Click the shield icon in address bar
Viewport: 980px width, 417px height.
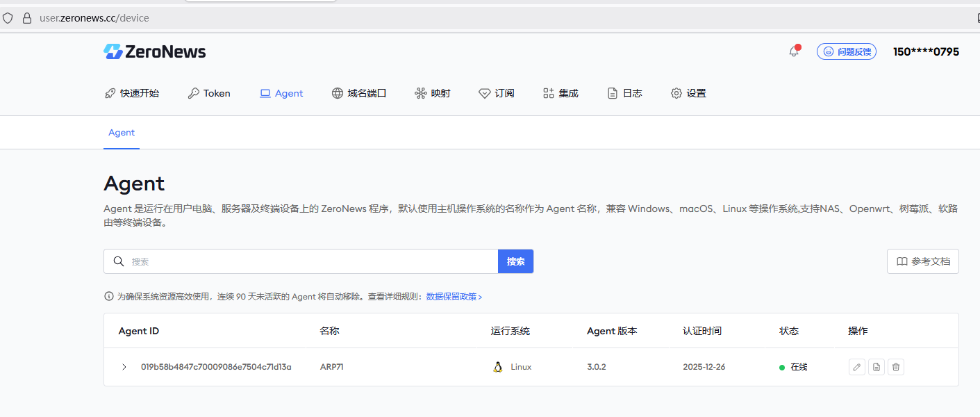(x=8, y=18)
